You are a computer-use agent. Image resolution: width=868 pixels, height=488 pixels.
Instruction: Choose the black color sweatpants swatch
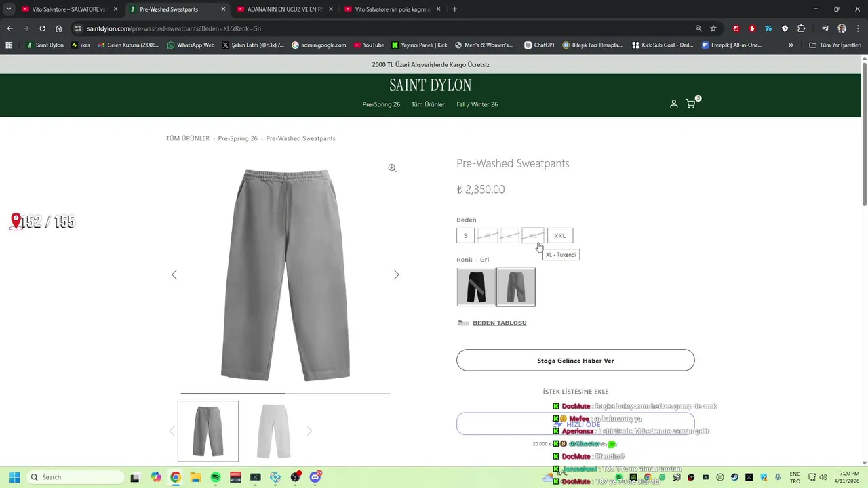pyautogui.click(x=476, y=287)
